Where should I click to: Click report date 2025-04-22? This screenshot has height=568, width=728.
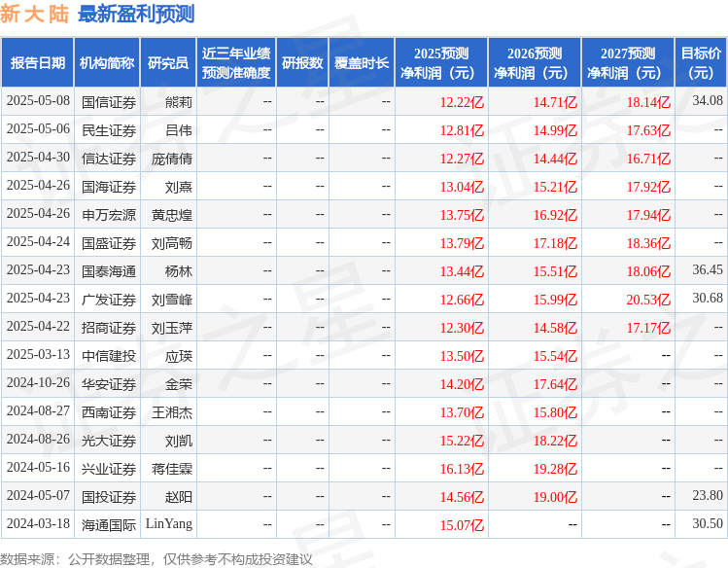point(38,326)
